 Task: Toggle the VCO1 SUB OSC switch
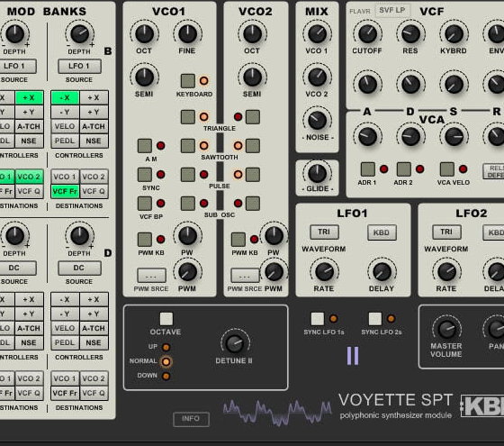point(188,204)
